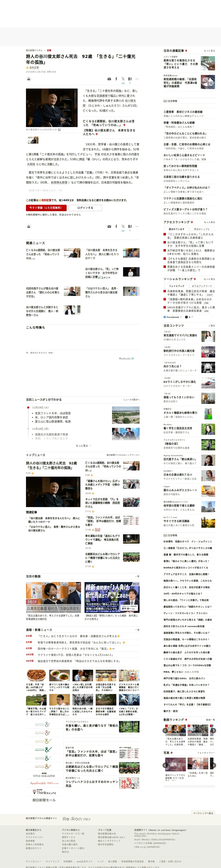Open the top three-dots more sharing options
Screen dimensions: 221x868
pyautogui.click(x=137, y=79)
